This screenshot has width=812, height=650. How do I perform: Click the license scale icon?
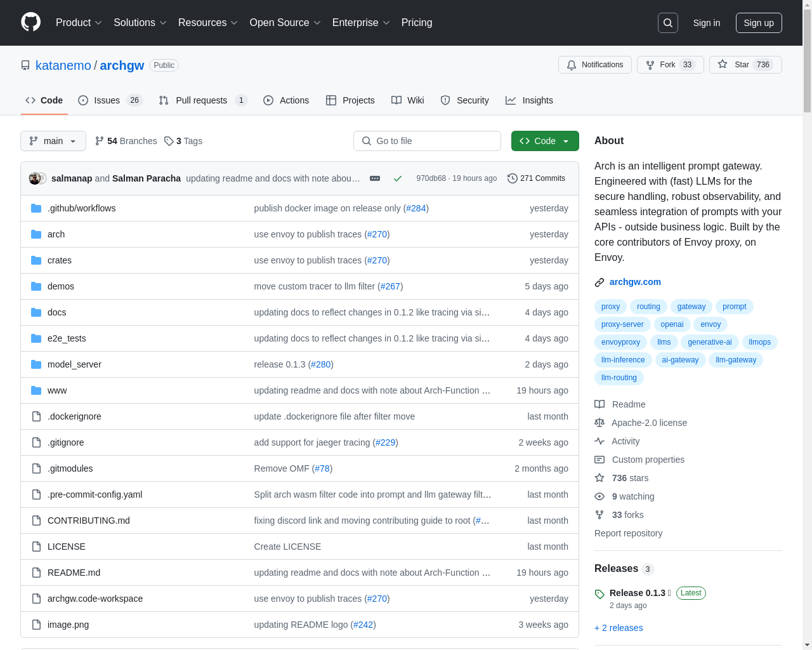coord(599,423)
